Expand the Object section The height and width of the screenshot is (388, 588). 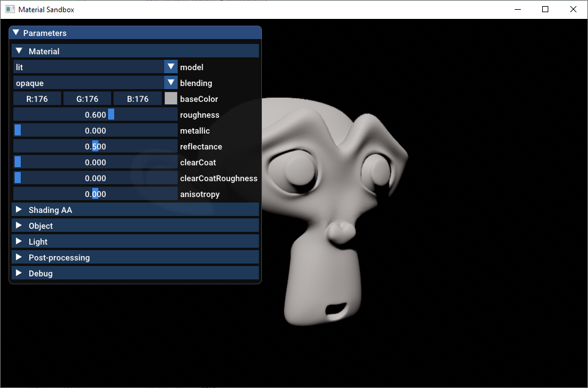pos(135,226)
